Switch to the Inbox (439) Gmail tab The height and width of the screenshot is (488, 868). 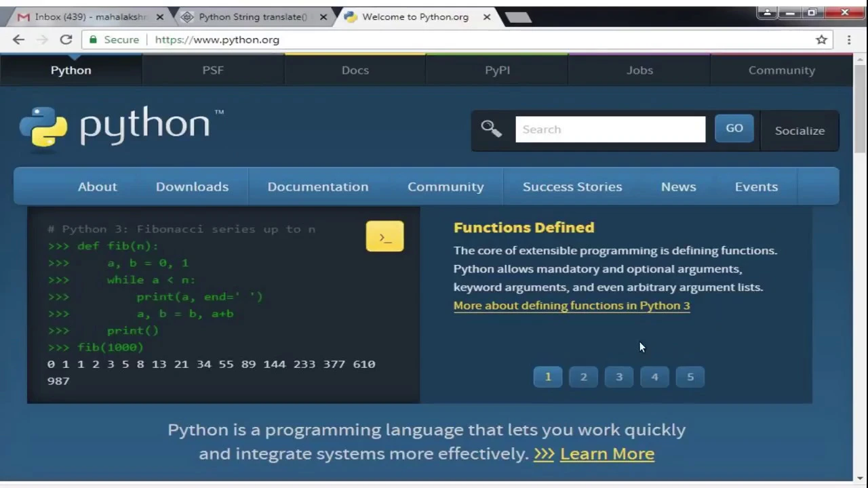pos(92,17)
